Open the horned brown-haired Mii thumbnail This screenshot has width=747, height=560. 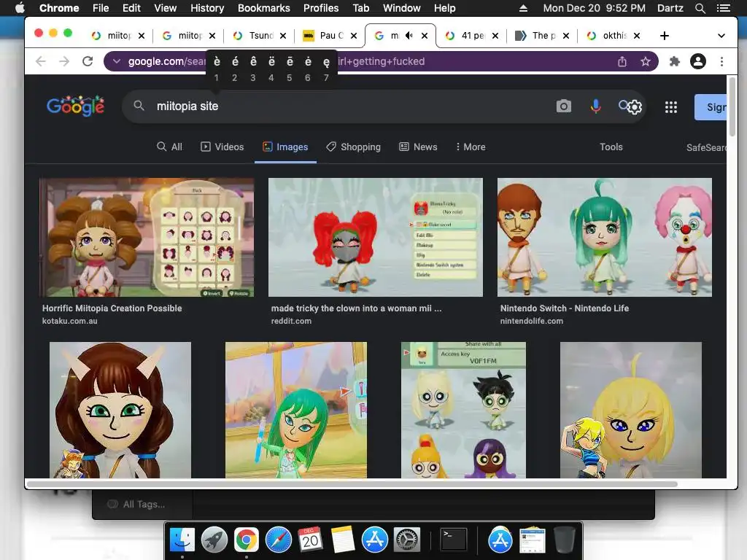coord(120,410)
